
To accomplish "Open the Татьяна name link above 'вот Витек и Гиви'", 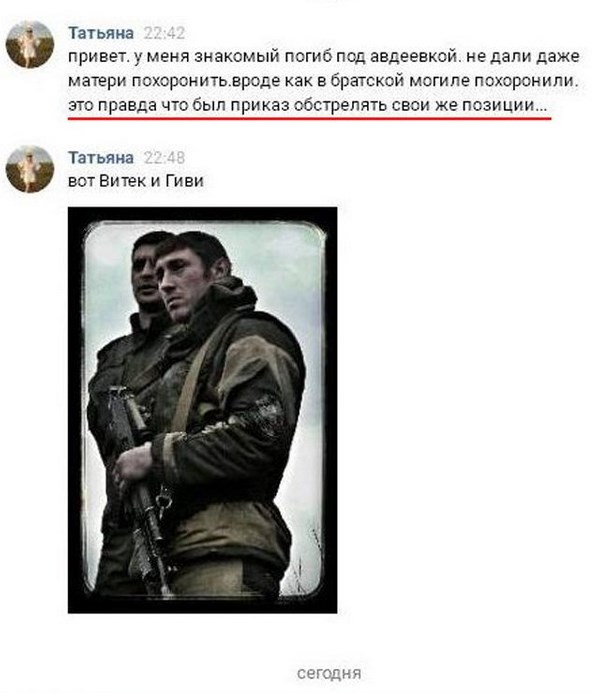I will [x=101, y=158].
